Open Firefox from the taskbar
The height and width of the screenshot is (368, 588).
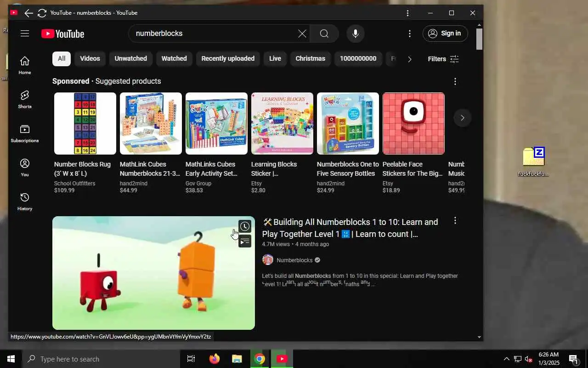214,359
